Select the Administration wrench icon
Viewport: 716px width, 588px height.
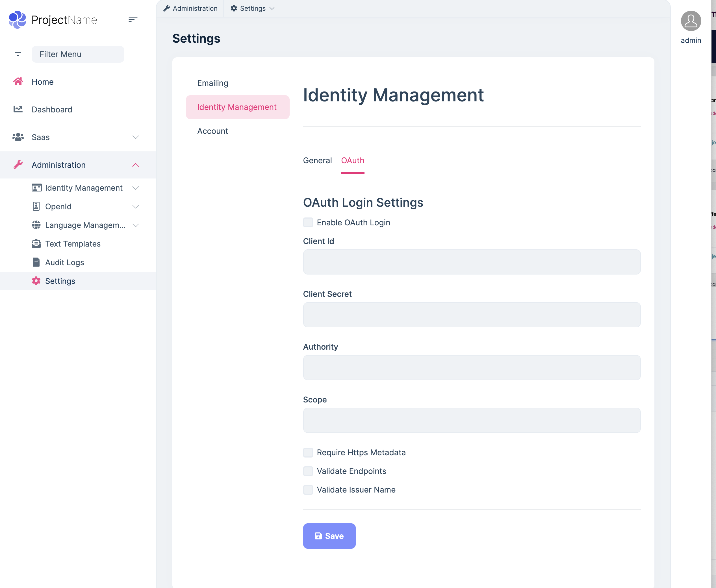pyautogui.click(x=18, y=165)
